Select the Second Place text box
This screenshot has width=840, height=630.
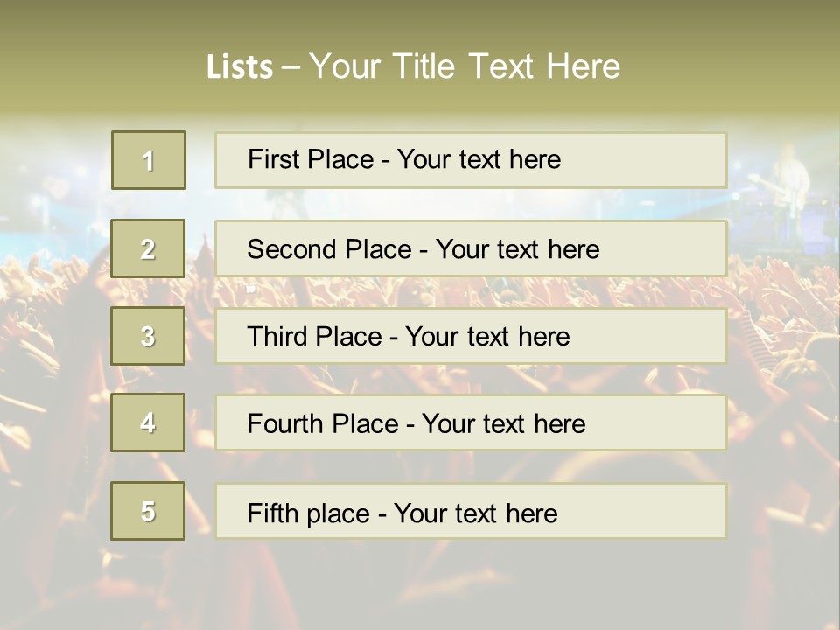(471, 248)
